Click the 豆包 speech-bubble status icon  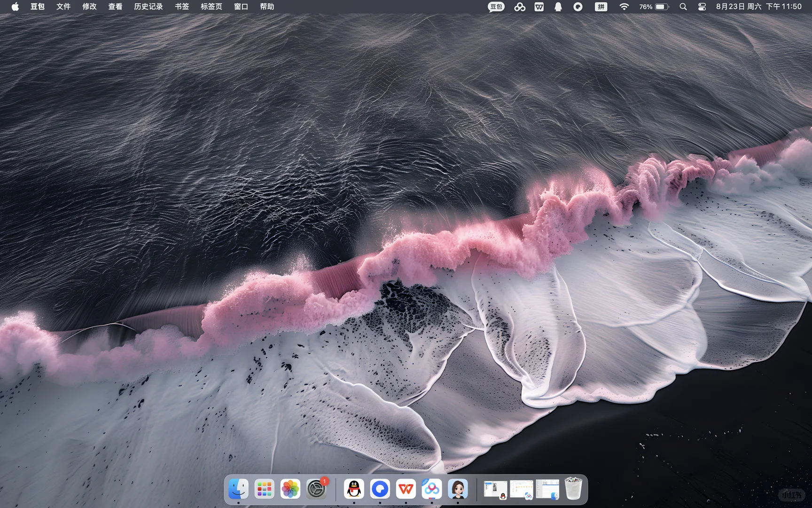tap(496, 7)
